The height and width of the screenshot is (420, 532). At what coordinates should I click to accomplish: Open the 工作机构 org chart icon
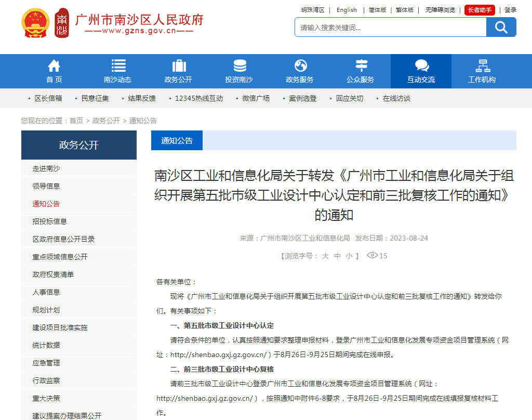482,66
